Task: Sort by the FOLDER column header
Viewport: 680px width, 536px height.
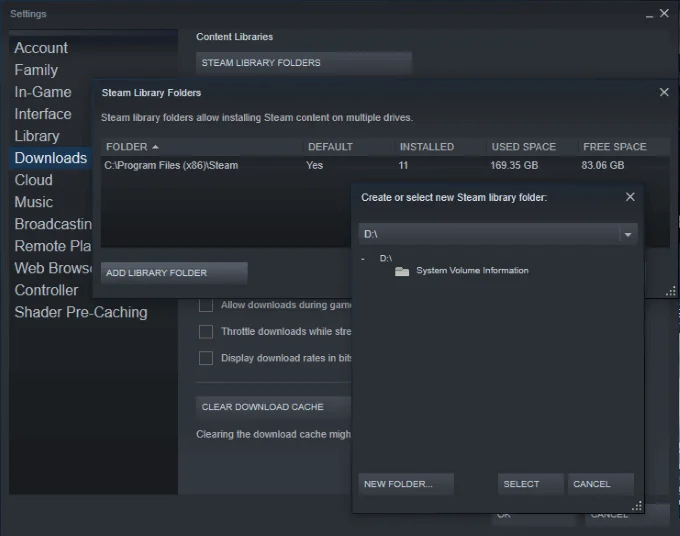Action: 201,147
